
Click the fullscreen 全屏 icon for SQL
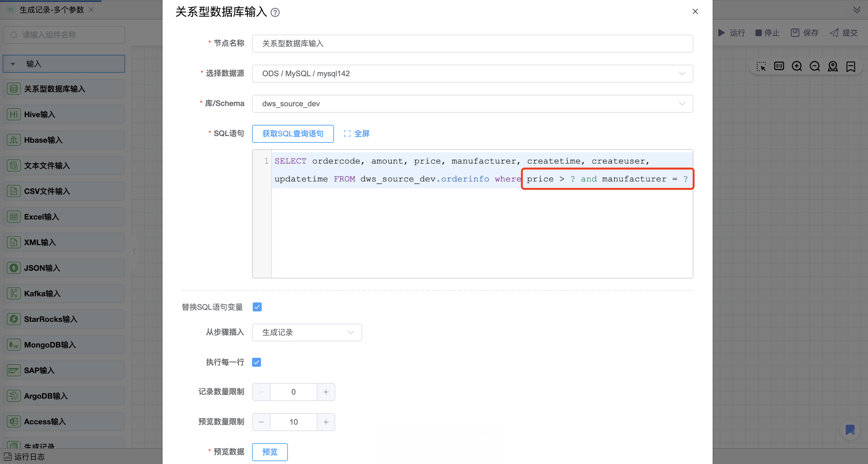pos(347,134)
